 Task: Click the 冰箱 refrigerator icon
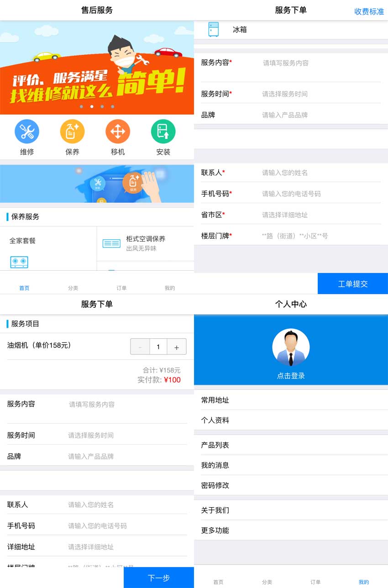coord(213,29)
